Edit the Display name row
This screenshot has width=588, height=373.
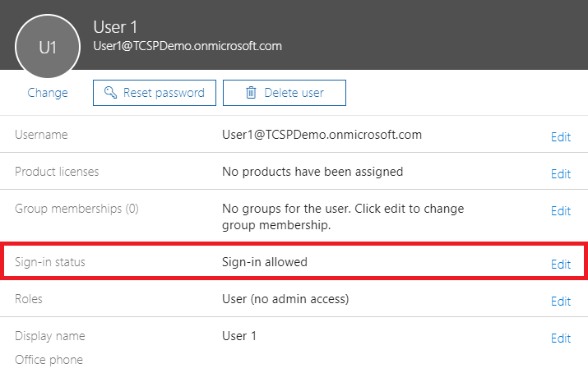[x=560, y=338]
